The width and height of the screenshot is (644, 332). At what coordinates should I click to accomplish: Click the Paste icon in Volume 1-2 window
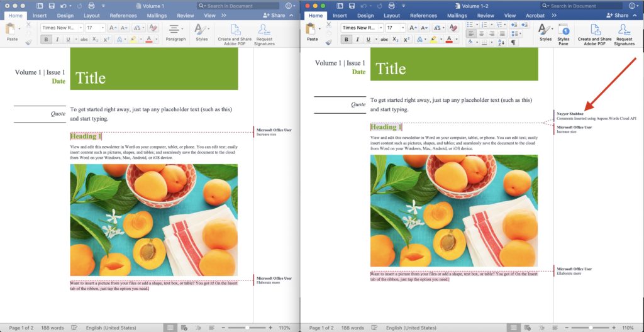tap(311, 31)
